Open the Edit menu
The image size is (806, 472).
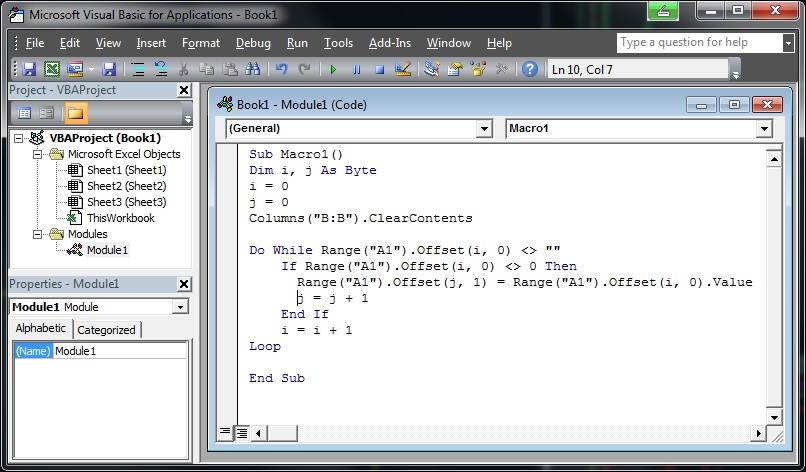coord(69,43)
